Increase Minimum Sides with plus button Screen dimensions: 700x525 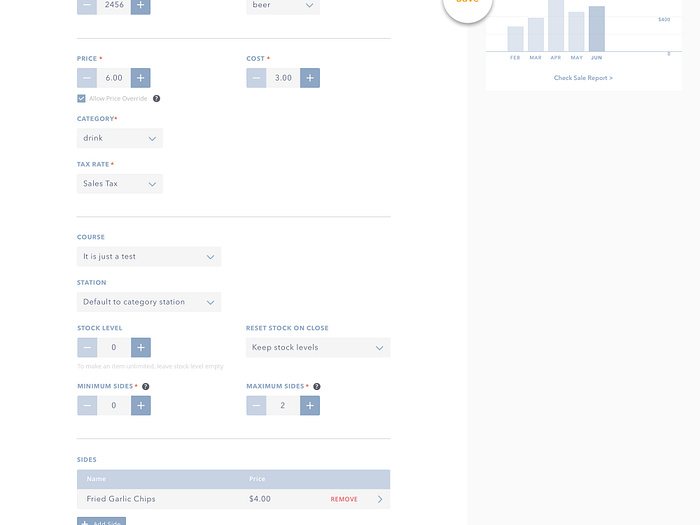tap(141, 405)
